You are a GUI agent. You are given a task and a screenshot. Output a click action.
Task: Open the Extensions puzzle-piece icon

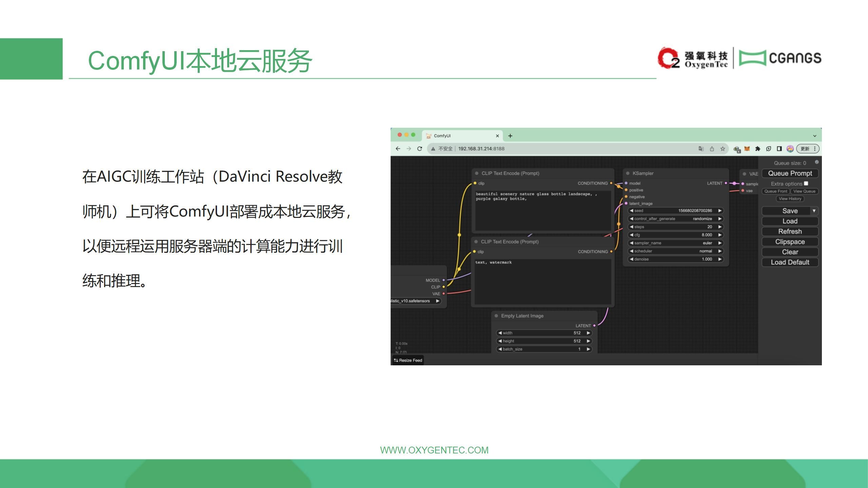point(758,149)
